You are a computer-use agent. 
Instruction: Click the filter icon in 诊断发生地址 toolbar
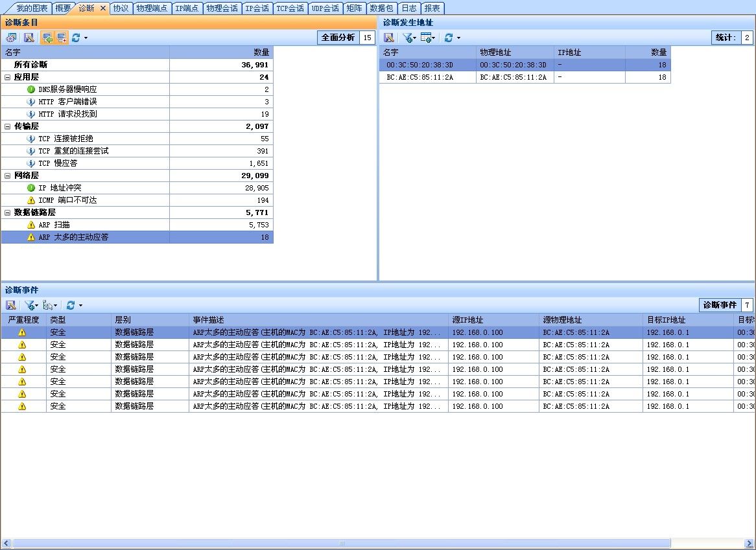[408, 38]
